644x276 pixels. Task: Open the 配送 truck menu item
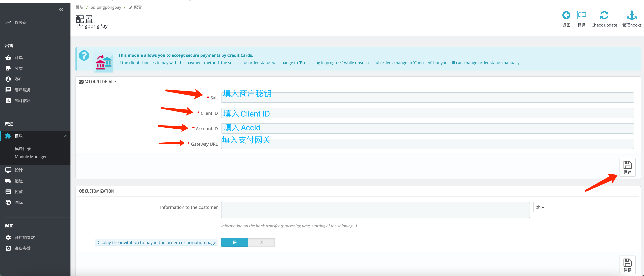click(x=18, y=181)
